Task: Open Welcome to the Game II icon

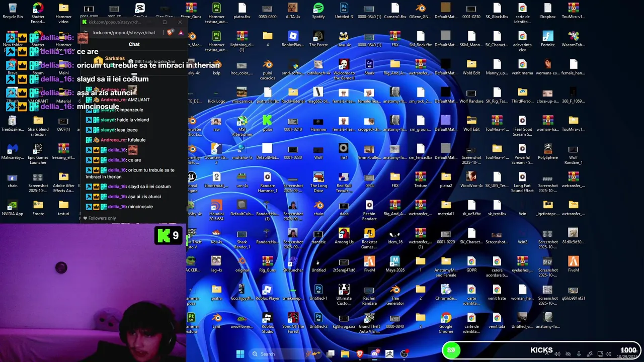Action: (344, 70)
